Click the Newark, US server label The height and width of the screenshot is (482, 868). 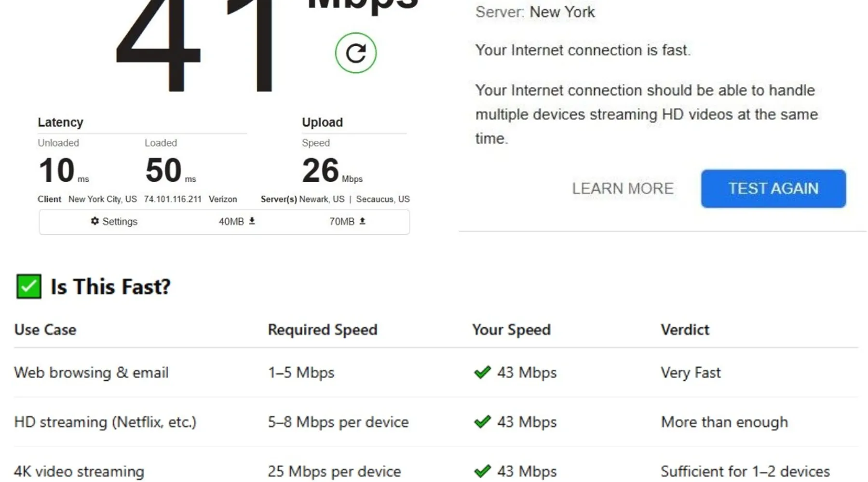tap(322, 199)
